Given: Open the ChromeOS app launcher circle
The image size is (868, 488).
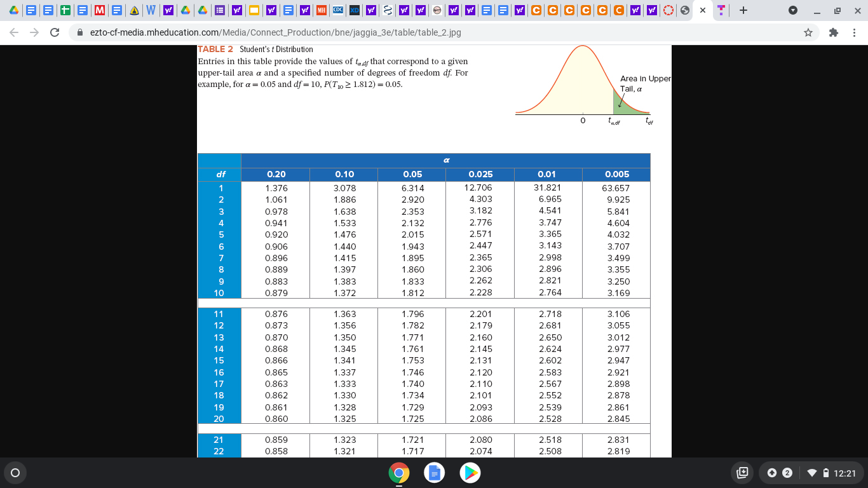Looking at the screenshot, I should coord(14,472).
